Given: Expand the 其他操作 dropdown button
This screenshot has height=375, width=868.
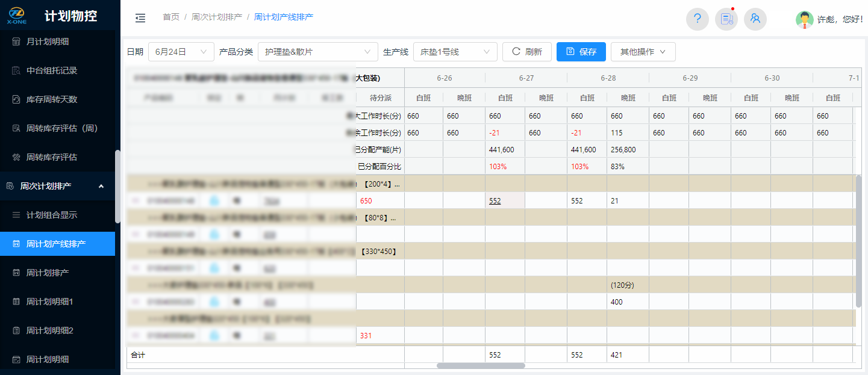Looking at the screenshot, I should coord(643,52).
